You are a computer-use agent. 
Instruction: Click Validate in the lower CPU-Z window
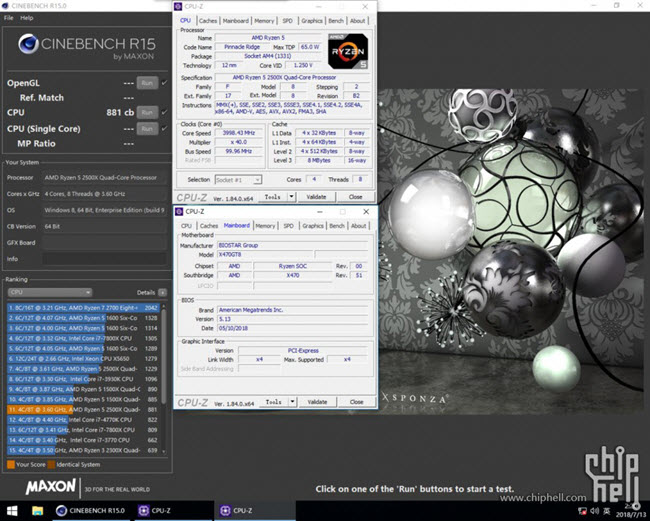pos(316,401)
